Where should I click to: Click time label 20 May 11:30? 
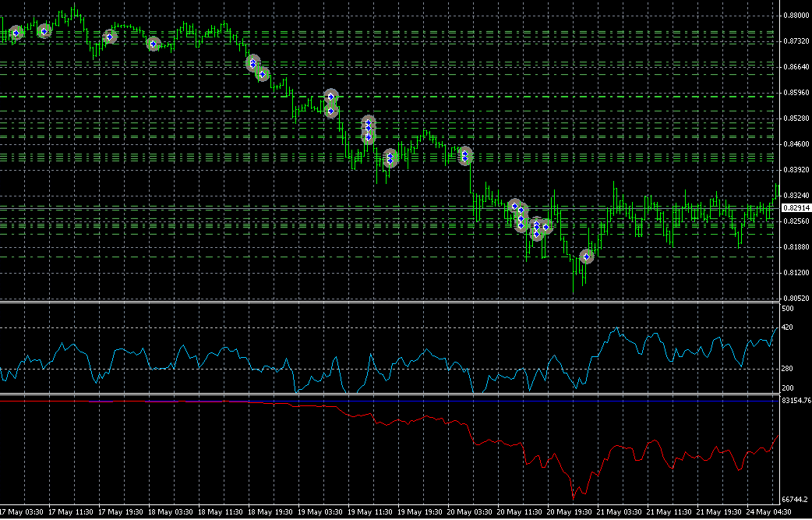(519, 511)
